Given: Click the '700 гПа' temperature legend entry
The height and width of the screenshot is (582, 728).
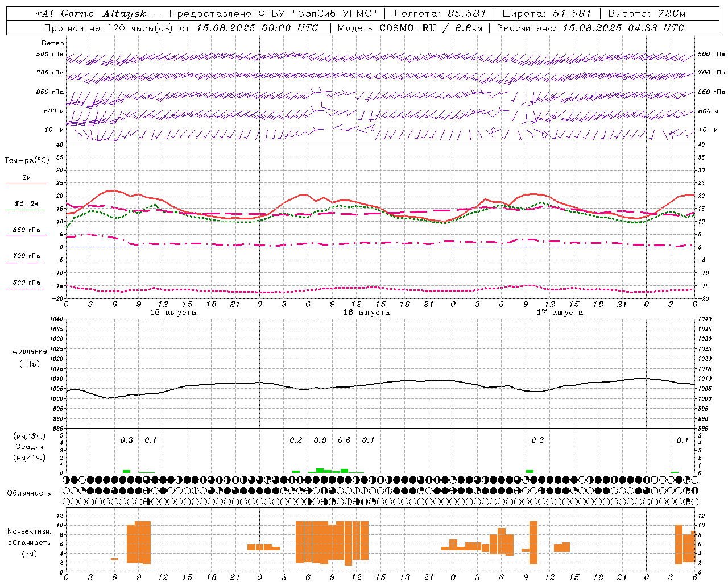Looking at the screenshot, I should (26, 256).
